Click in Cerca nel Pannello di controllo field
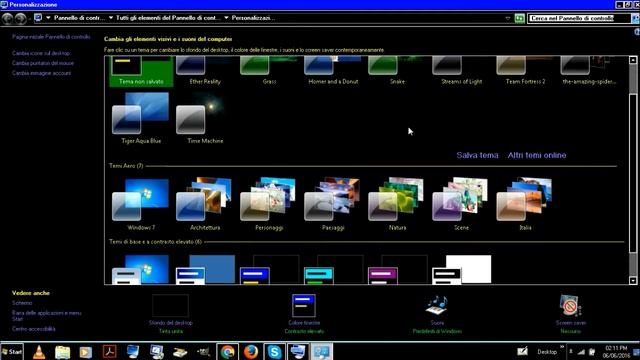The width and height of the screenshot is (640, 360). [579, 18]
